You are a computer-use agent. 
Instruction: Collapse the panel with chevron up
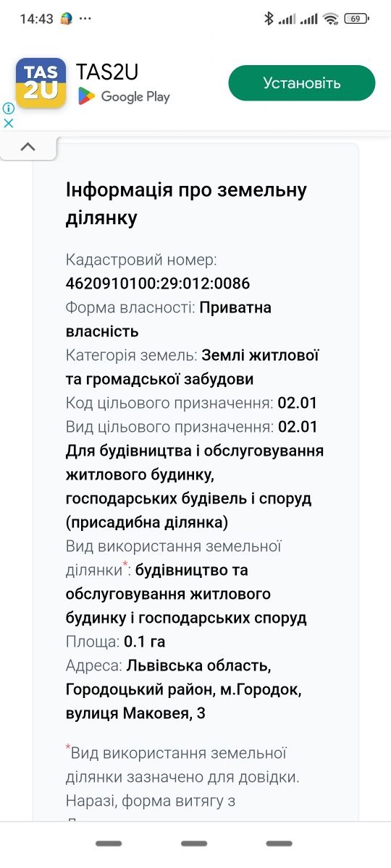(x=28, y=147)
